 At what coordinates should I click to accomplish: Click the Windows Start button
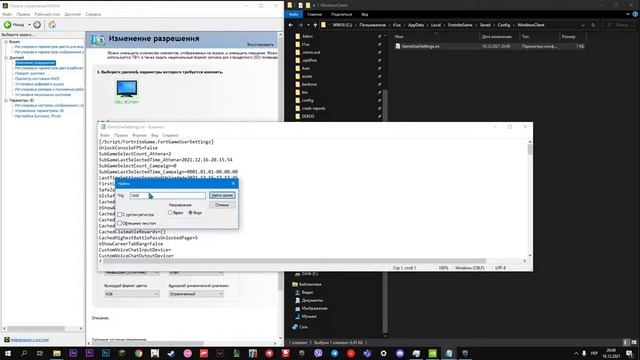coord(8,353)
